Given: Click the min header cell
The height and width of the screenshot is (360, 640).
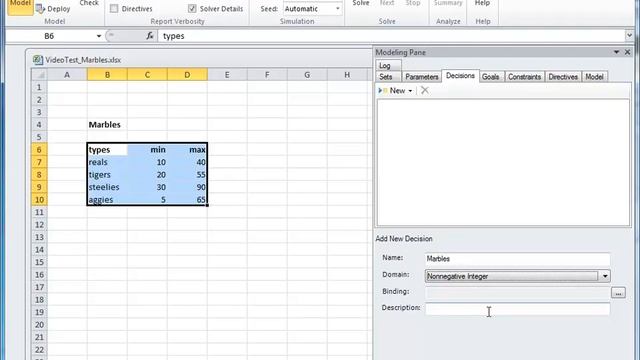Looking at the screenshot, I should [147, 150].
